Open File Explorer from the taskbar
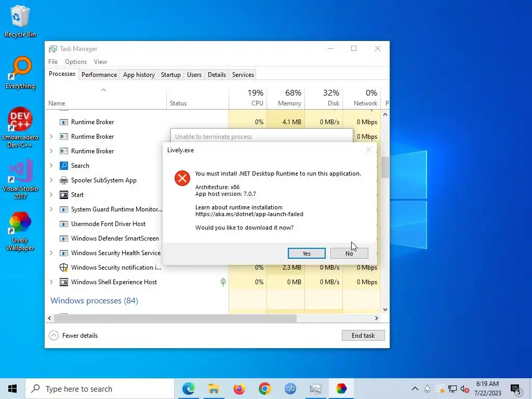Screen dimensions: 532x399 pos(214,389)
